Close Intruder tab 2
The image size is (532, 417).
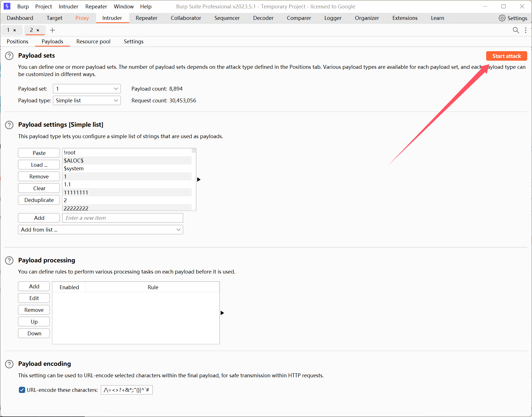pos(38,30)
